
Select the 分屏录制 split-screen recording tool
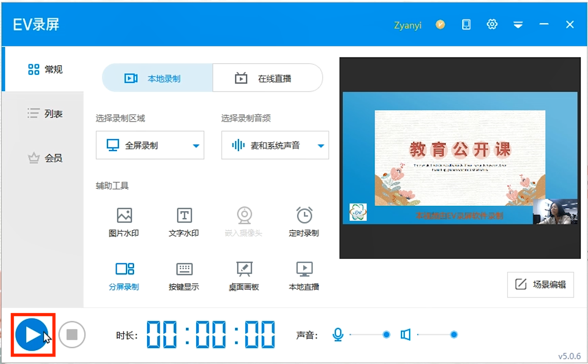tap(124, 275)
